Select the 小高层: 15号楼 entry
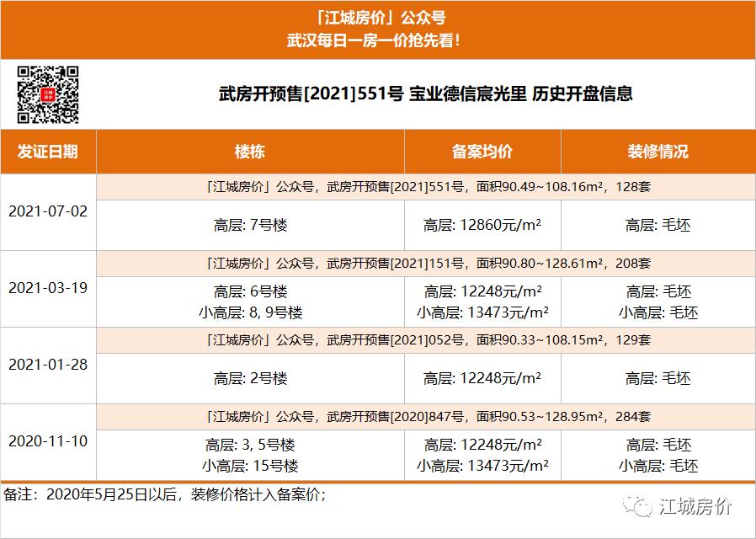This screenshot has height=539, width=756. [x=250, y=465]
